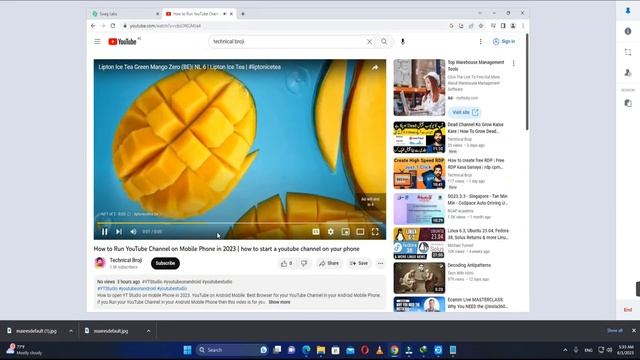Toggle the Chrome side panel
The image size is (640, 360).
coord(503,26)
